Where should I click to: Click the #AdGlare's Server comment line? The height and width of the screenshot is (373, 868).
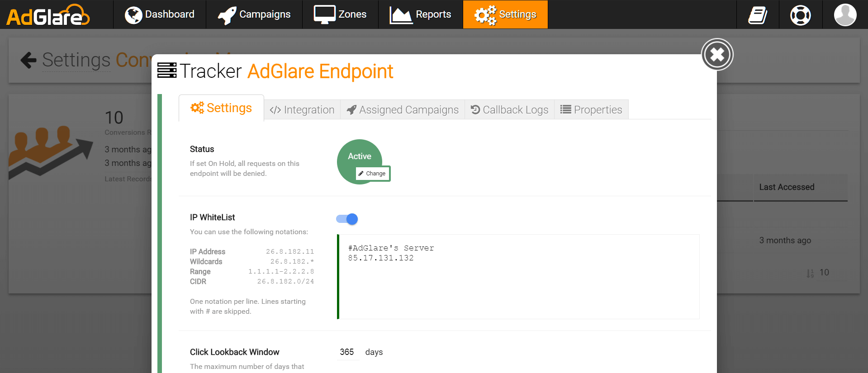[391, 248]
